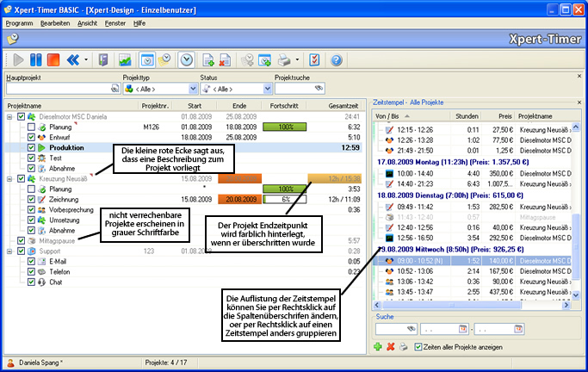The height and width of the screenshot is (372, 588).
Task: Open the Fenster menu
Action: click(x=115, y=23)
